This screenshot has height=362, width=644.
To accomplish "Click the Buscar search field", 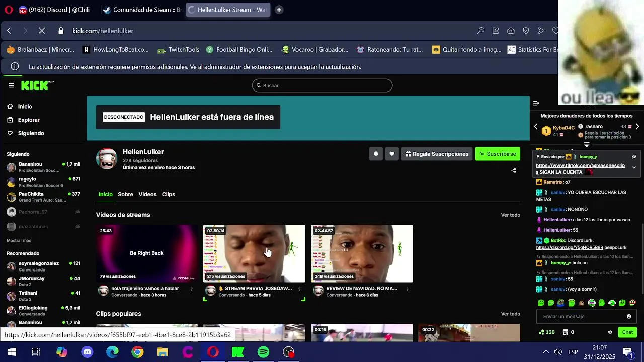I will click(322, 85).
